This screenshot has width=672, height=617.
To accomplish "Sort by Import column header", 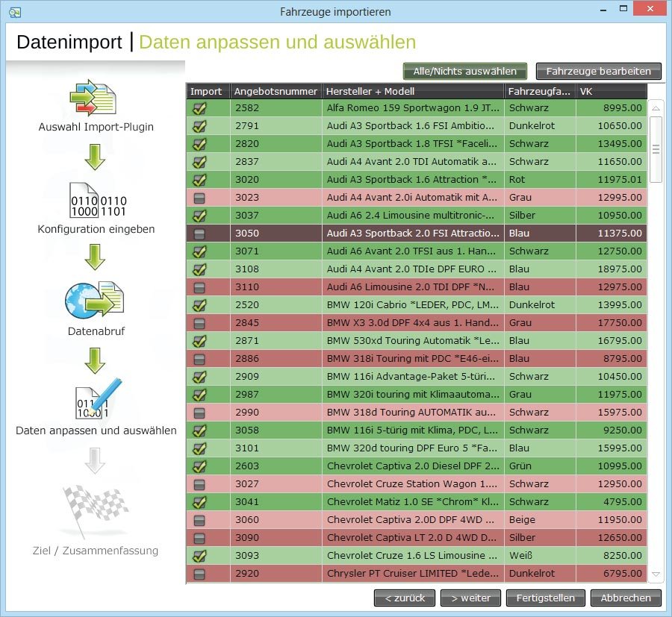I will (x=208, y=91).
